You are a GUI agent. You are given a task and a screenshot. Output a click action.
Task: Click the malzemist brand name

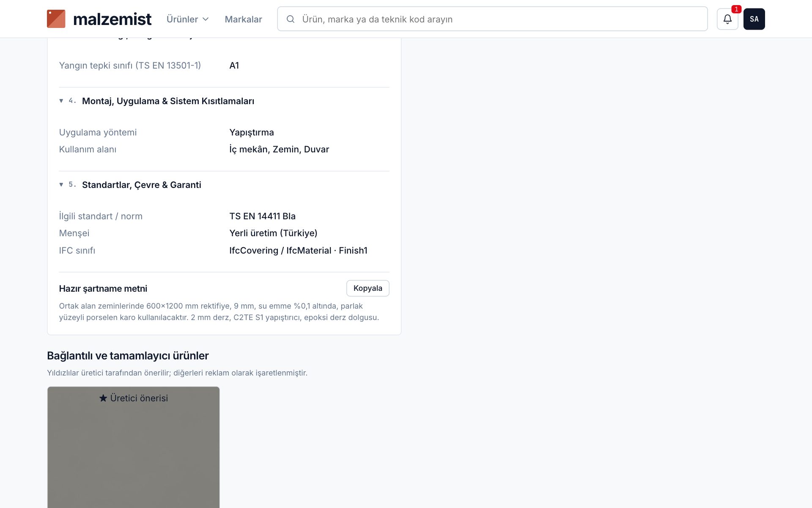(112, 19)
